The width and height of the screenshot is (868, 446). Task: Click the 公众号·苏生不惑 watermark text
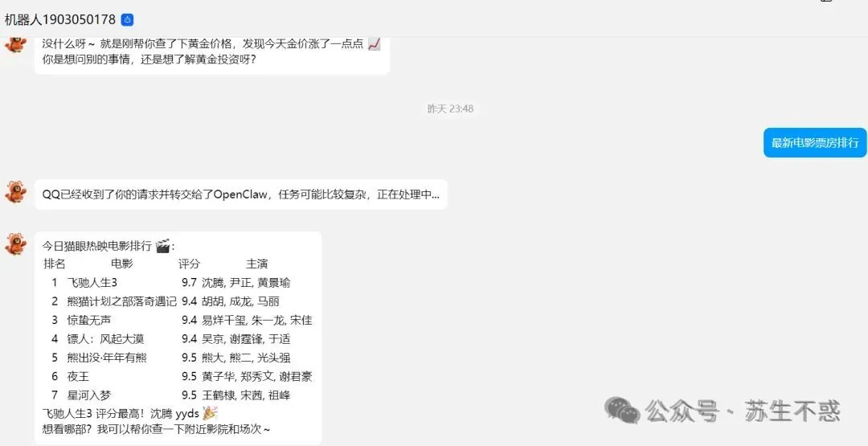[742, 411]
